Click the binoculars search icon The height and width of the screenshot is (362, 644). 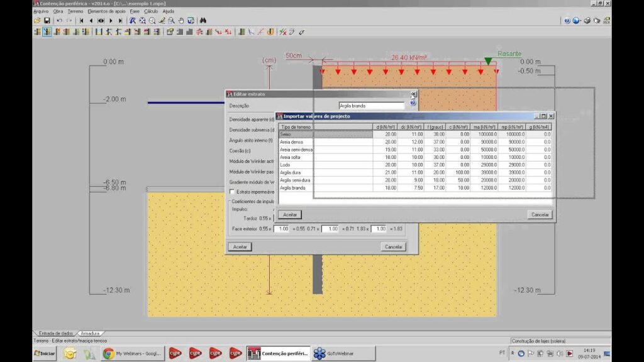(x=203, y=21)
